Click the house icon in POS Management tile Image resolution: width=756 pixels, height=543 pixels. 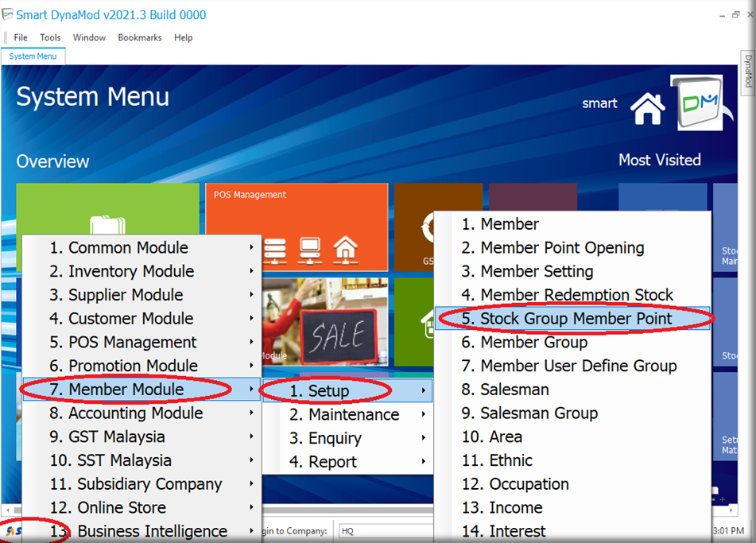(x=345, y=249)
